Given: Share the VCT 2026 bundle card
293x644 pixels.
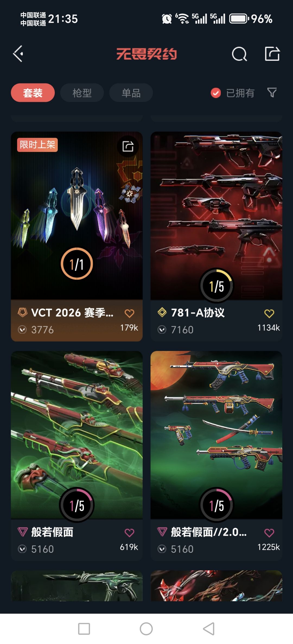Looking at the screenshot, I should (128, 146).
